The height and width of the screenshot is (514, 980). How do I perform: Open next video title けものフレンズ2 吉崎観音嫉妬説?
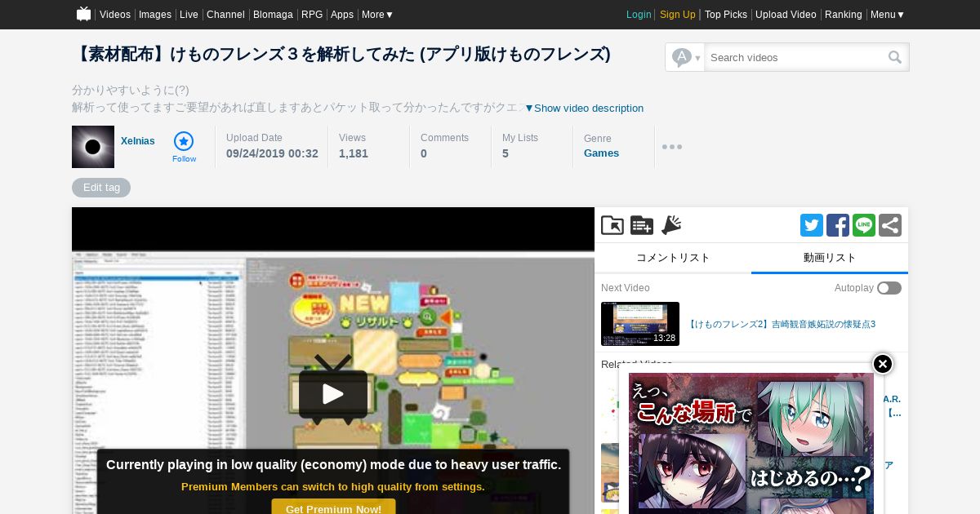coord(781,324)
